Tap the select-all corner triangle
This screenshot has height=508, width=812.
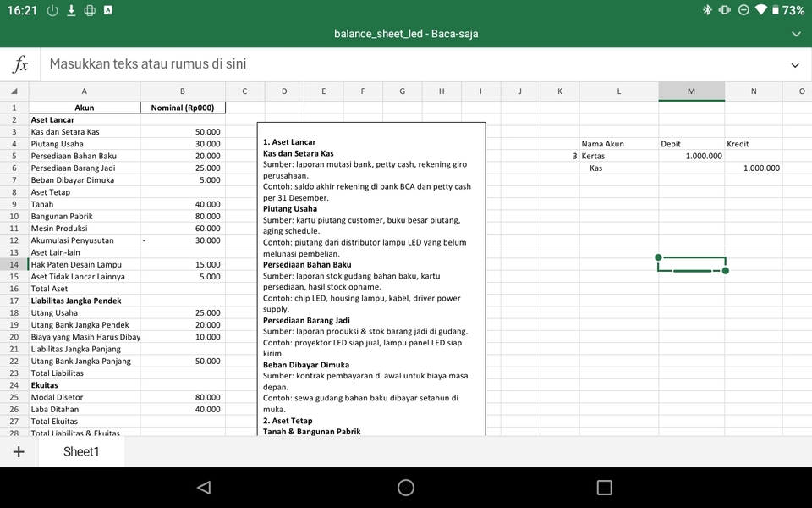(14, 91)
